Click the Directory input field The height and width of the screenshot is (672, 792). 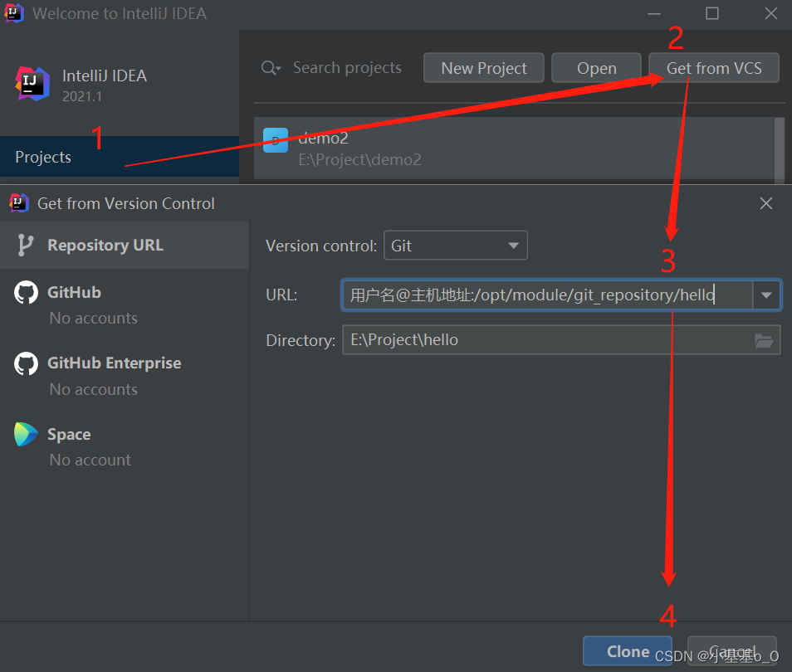point(561,340)
